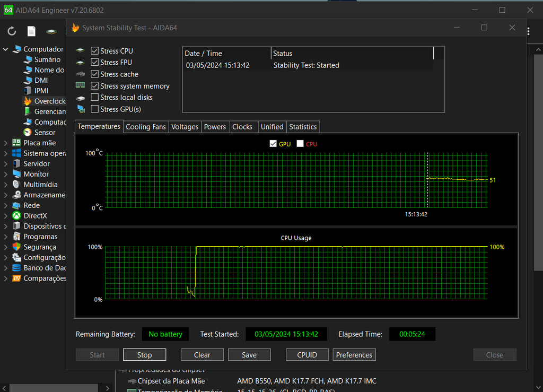
Task: Click the 'Chipset da Placa Mãe' row behind the dialog
Action: pyautogui.click(x=252, y=381)
